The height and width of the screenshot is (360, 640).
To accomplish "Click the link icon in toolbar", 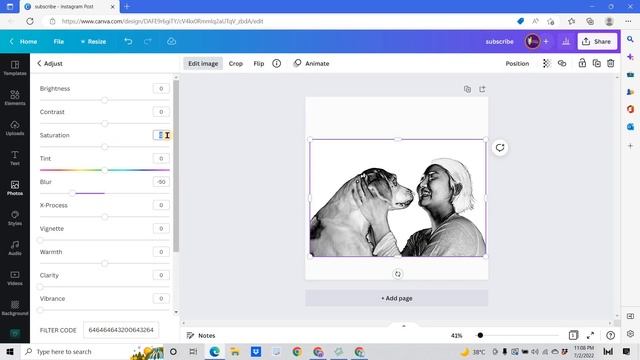I will (562, 63).
